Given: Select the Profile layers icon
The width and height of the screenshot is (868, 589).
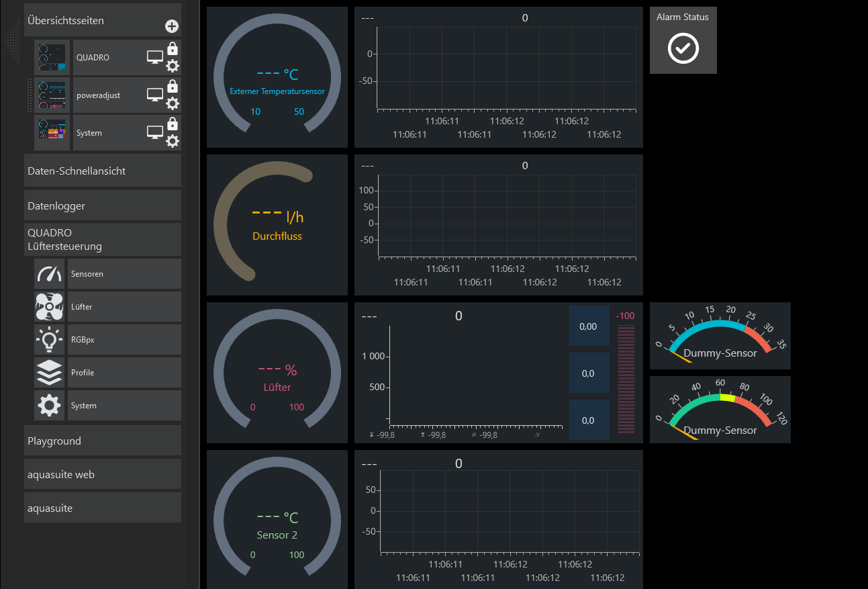Looking at the screenshot, I should coord(49,373).
